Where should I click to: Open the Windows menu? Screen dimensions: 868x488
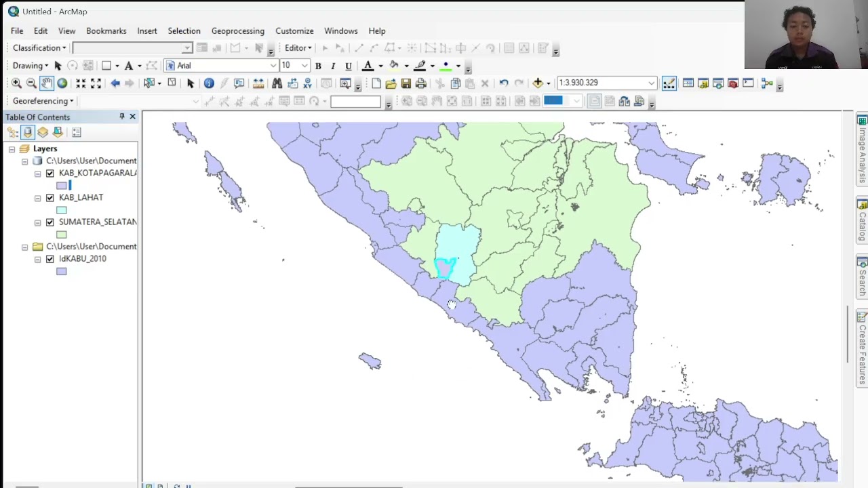click(340, 31)
